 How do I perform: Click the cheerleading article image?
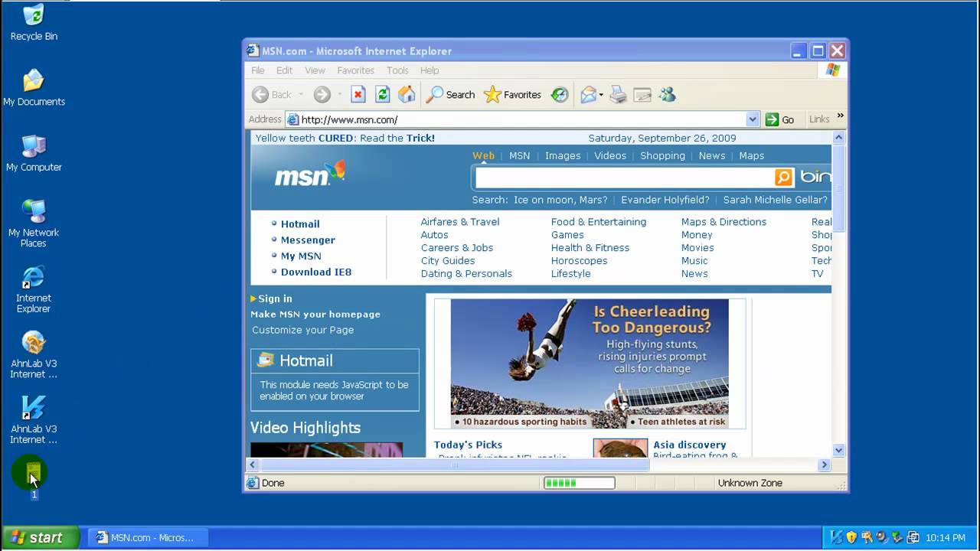590,364
